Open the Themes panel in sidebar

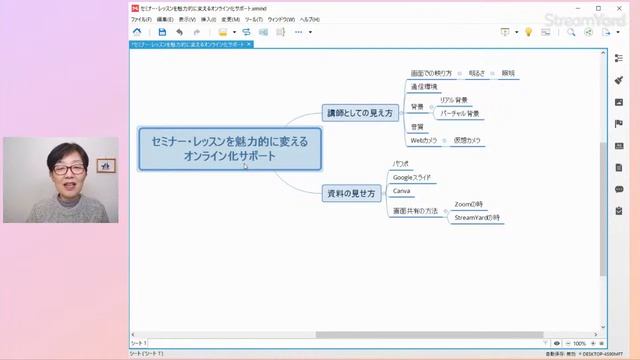[619, 146]
